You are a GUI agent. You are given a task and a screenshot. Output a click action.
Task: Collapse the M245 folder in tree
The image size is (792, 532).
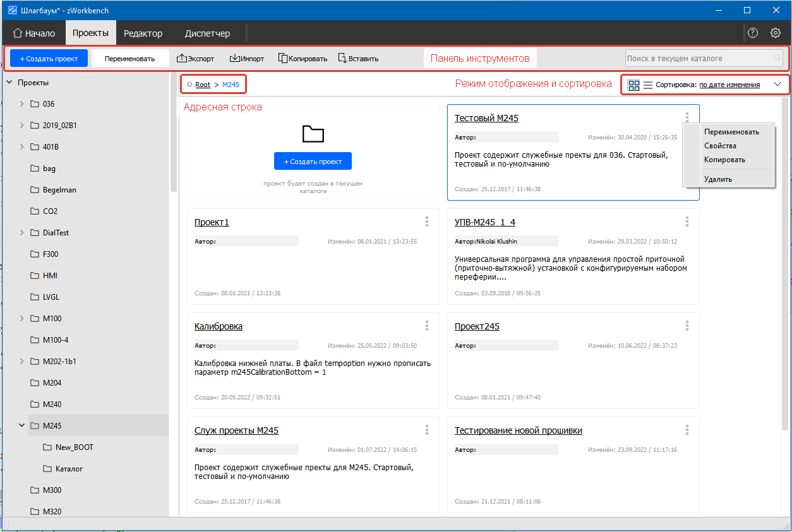[22, 426]
